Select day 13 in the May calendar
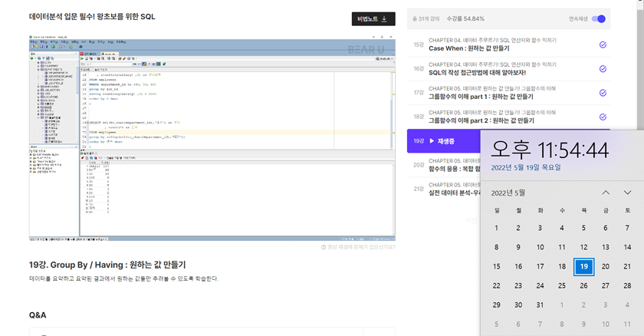Viewport: 644px width, 336px height. 606,247
